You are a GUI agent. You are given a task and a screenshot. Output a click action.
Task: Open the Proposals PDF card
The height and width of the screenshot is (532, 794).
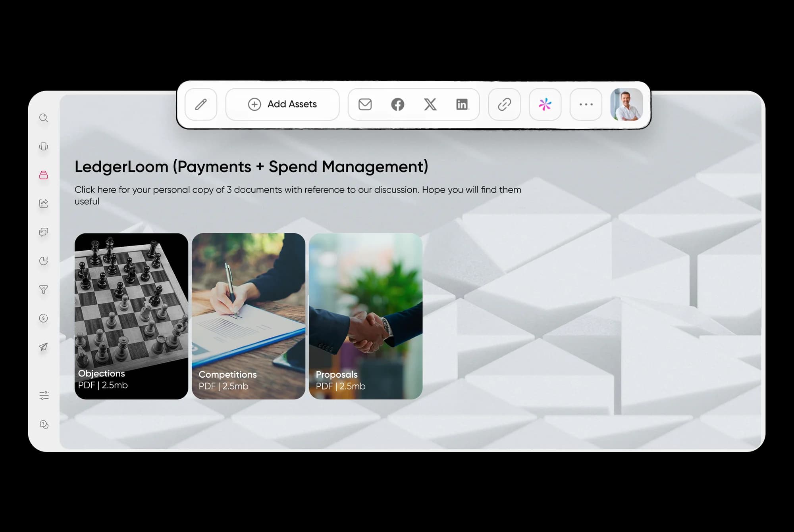pyautogui.click(x=366, y=316)
